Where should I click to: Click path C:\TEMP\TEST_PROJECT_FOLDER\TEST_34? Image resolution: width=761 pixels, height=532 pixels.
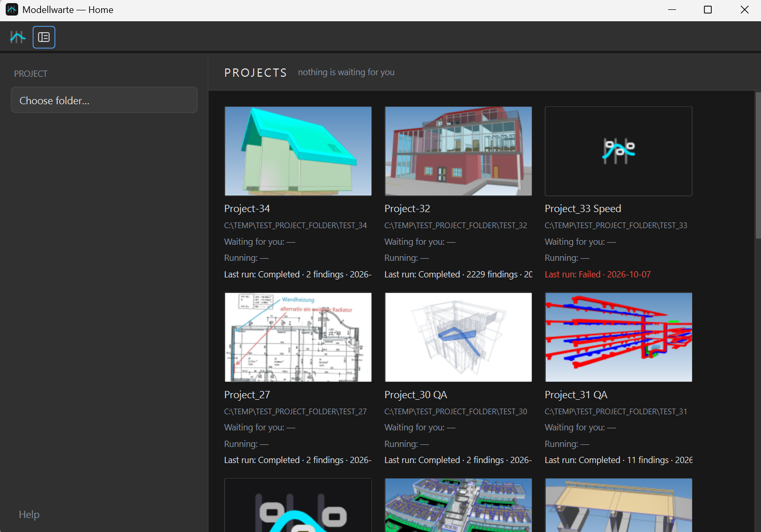[295, 226]
